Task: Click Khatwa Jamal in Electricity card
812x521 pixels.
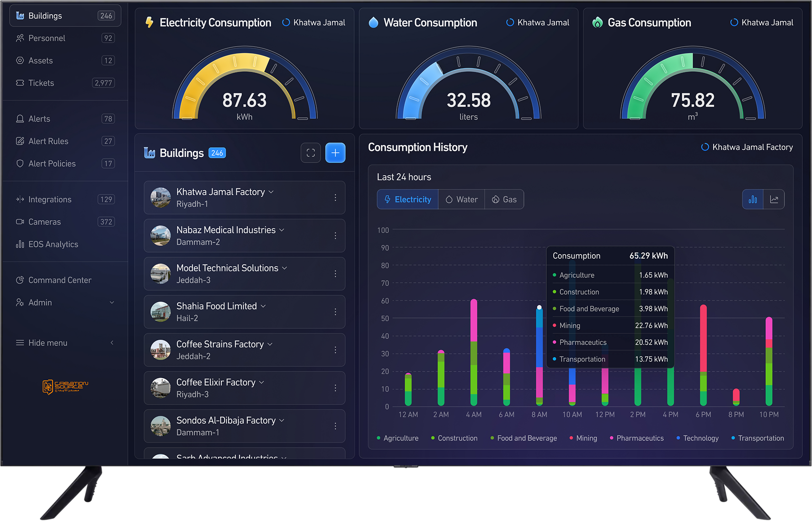Action: pyautogui.click(x=314, y=22)
